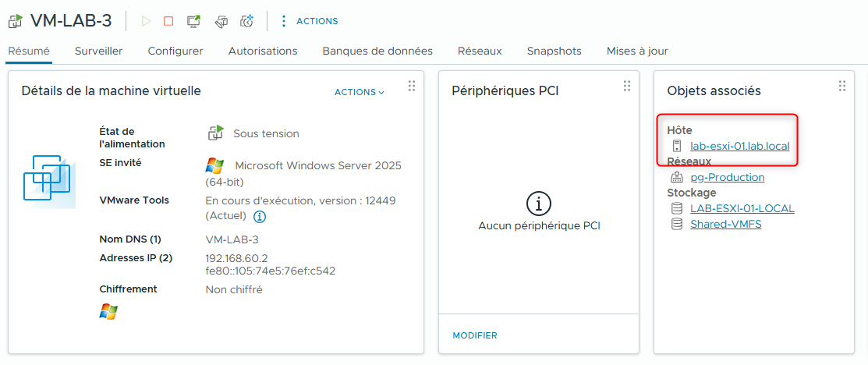Open the Snapshots tab
The image size is (868, 365).
click(554, 51)
